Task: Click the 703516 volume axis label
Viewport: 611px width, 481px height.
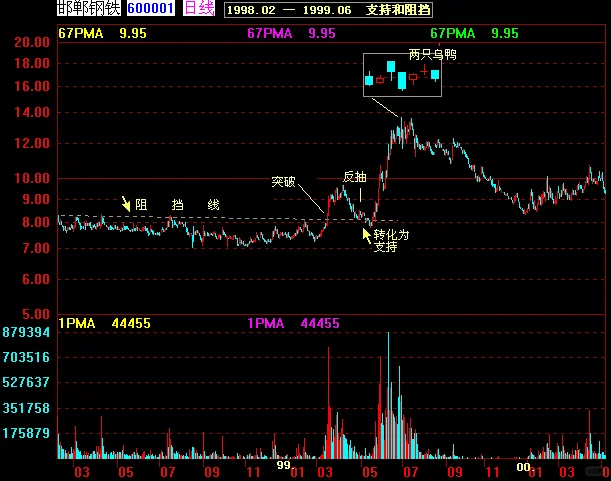Action: (26, 357)
